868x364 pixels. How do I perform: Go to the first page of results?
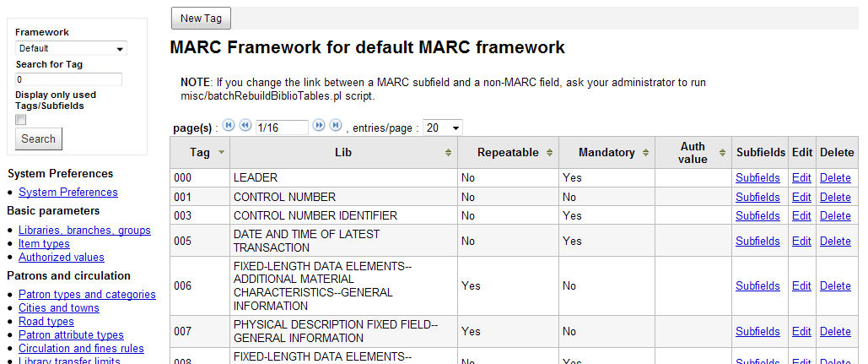[x=229, y=126]
